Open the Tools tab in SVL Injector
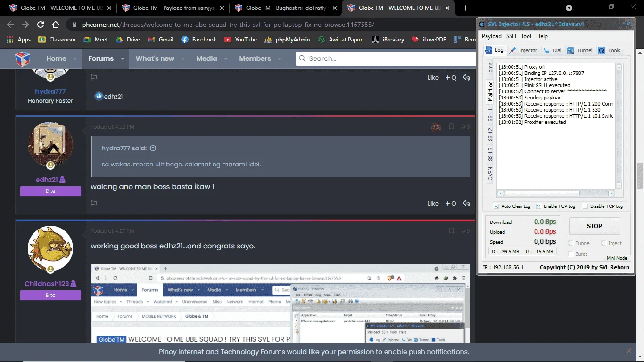 point(610,50)
